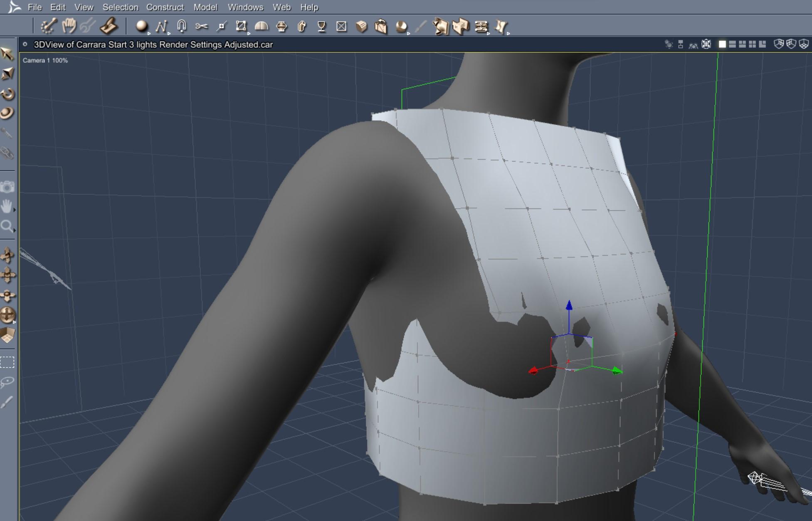Choose the polyline drawing tool
Viewport: 812px width, 521px height.
point(161,27)
